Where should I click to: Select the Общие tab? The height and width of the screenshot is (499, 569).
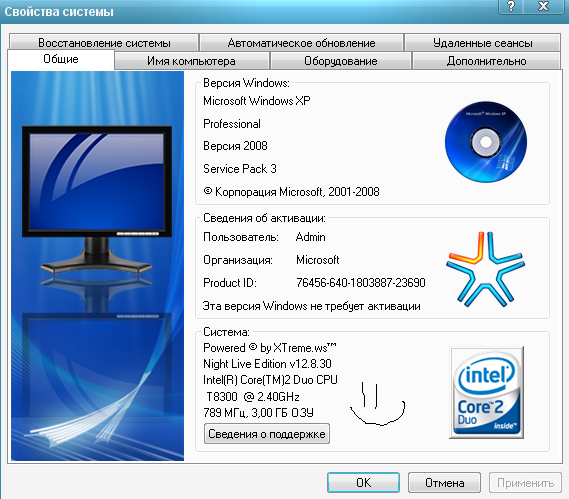[x=61, y=60]
